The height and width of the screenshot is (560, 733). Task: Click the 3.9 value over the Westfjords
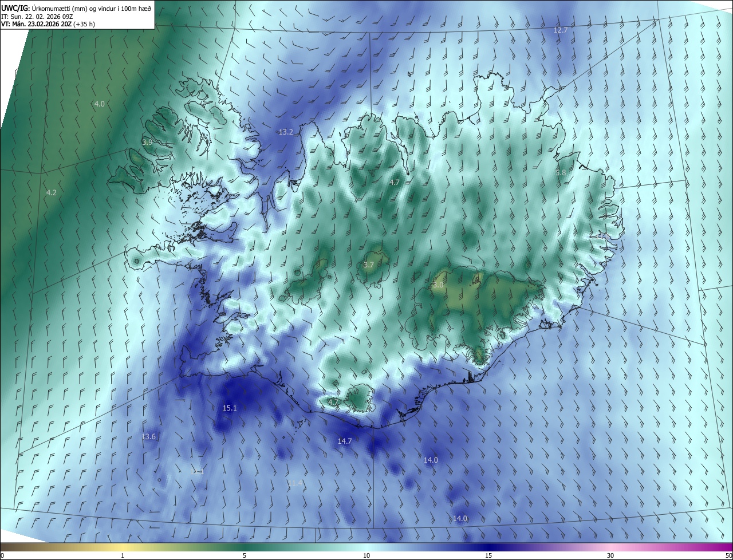(x=147, y=142)
